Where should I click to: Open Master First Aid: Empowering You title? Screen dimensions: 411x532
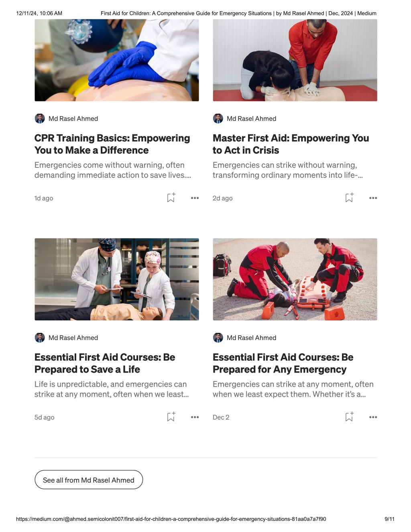coord(291,144)
